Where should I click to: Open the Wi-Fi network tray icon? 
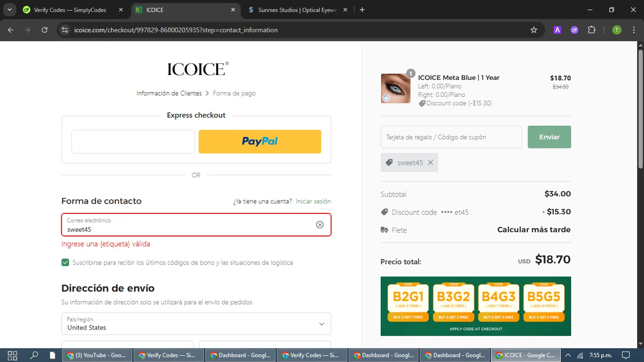pyautogui.click(x=580, y=355)
